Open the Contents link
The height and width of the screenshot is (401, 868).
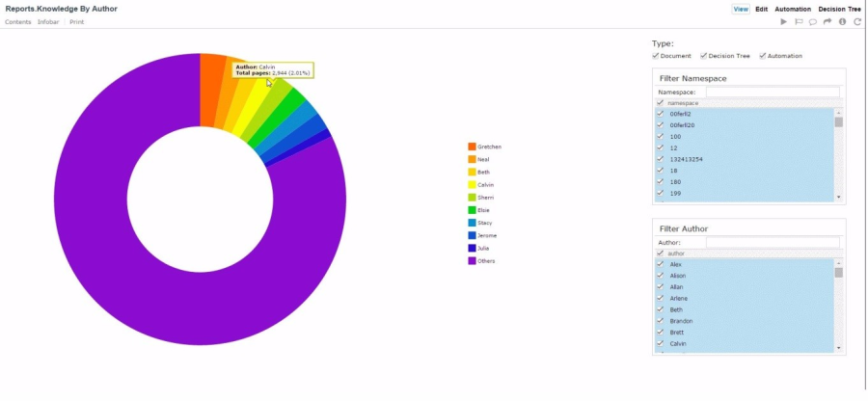pyautogui.click(x=18, y=21)
